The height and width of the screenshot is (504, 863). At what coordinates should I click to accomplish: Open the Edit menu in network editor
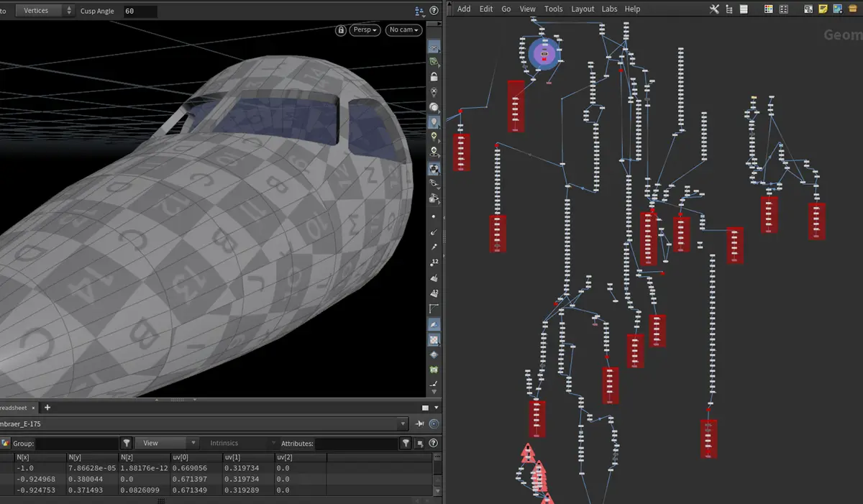[x=486, y=9]
